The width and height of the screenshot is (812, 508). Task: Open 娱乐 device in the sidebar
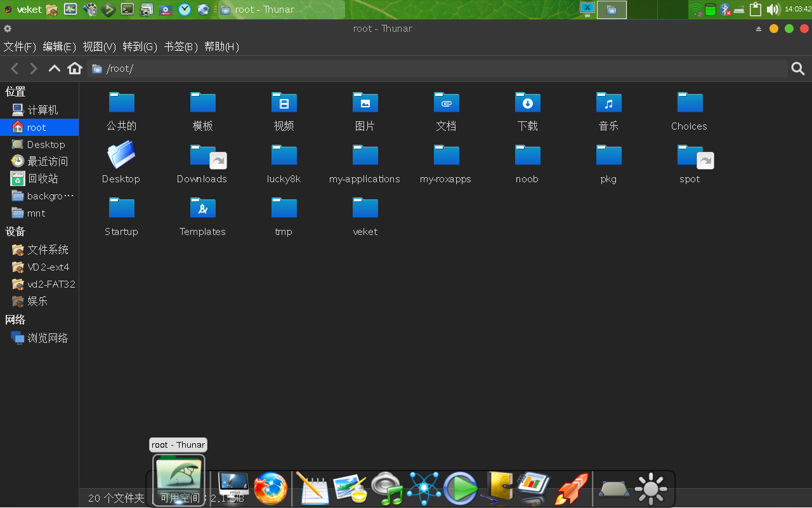pos(39,301)
